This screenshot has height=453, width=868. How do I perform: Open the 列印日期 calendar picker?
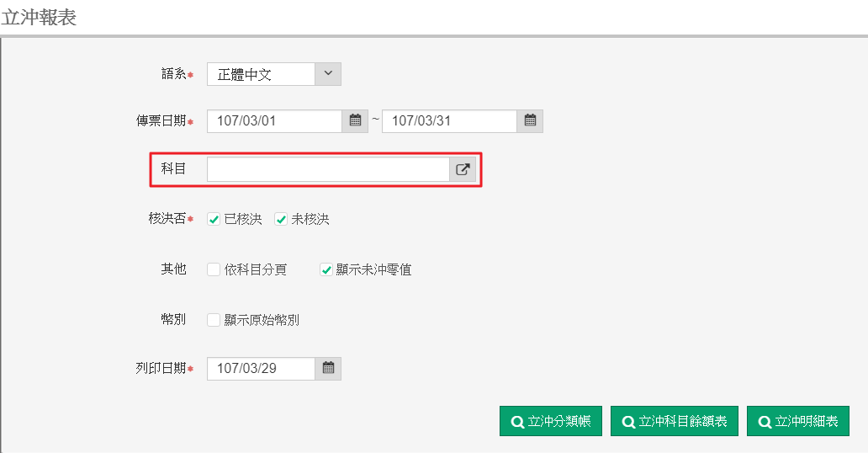point(328,368)
